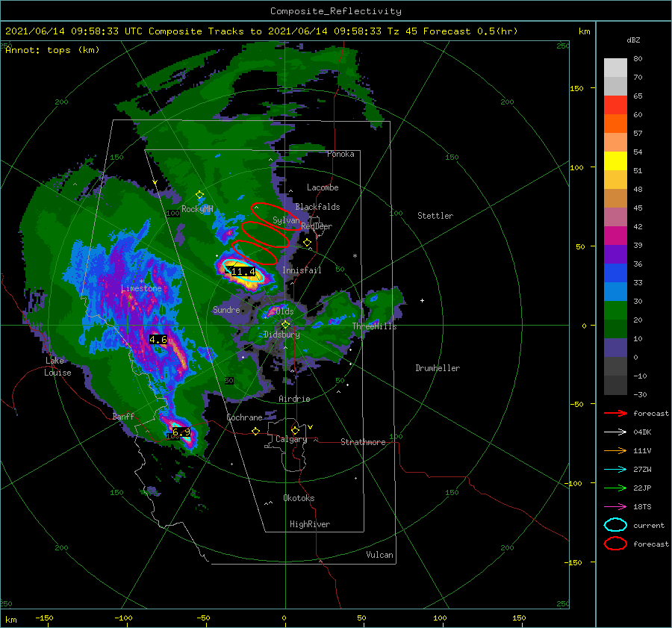Click the dBZ legend heading
672x628 pixels.
coord(633,40)
